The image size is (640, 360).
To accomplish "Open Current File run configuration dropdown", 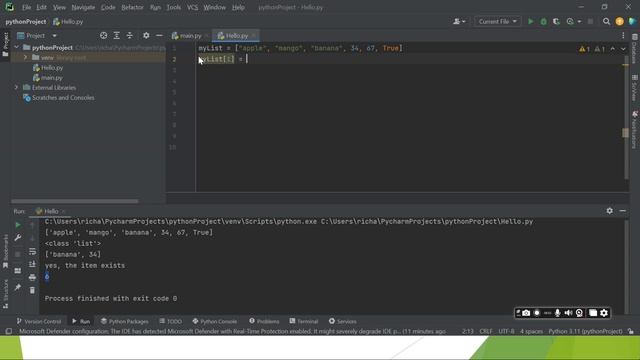I will pyautogui.click(x=498, y=21).
